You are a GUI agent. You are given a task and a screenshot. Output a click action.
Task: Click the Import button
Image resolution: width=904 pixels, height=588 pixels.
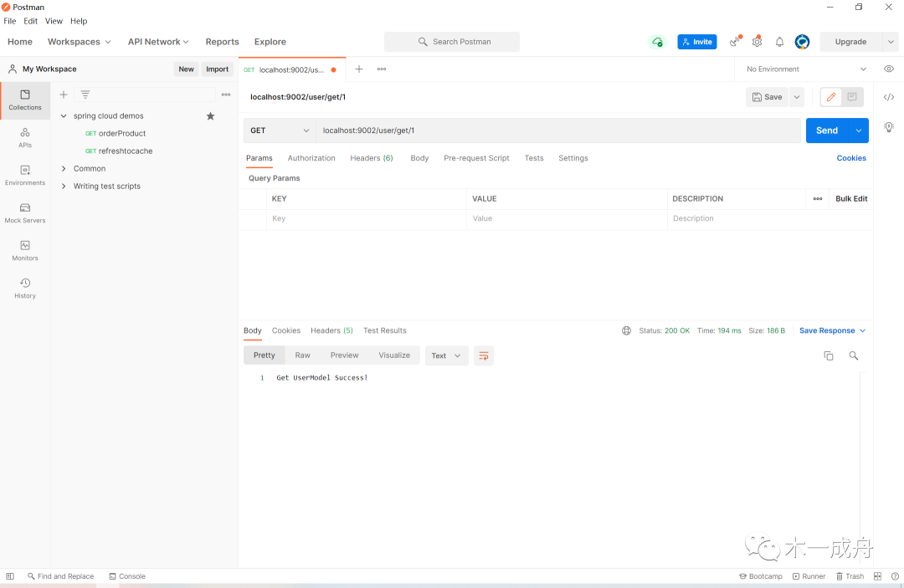tap(218, 69)
